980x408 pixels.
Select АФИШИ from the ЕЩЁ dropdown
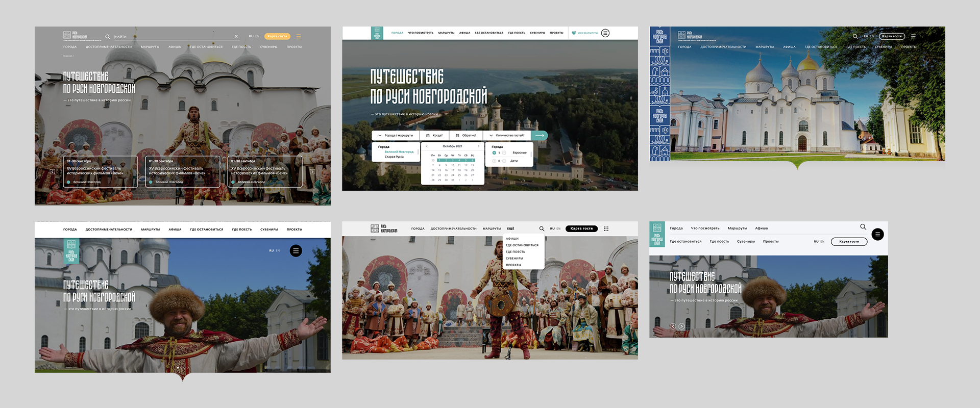pyautogui.click(x=512, y=239)
